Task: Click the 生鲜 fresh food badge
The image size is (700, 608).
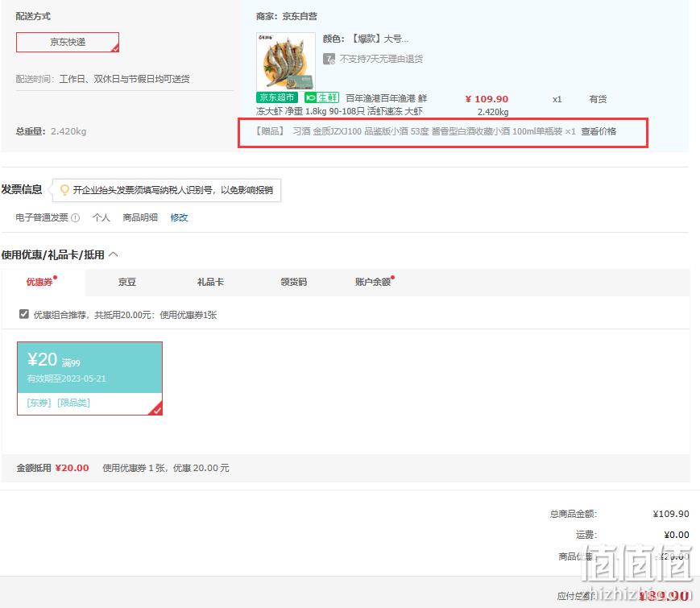Action: click(322, 97)
